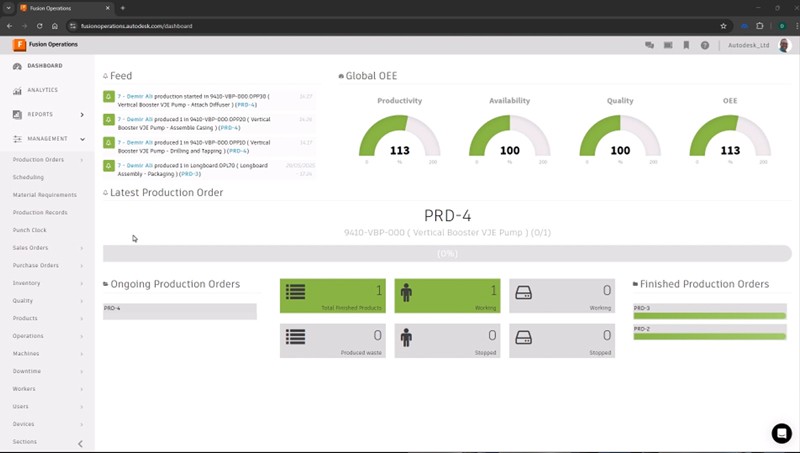Click the browser back arrow
800x453 pixels.
tap(9, 26)
